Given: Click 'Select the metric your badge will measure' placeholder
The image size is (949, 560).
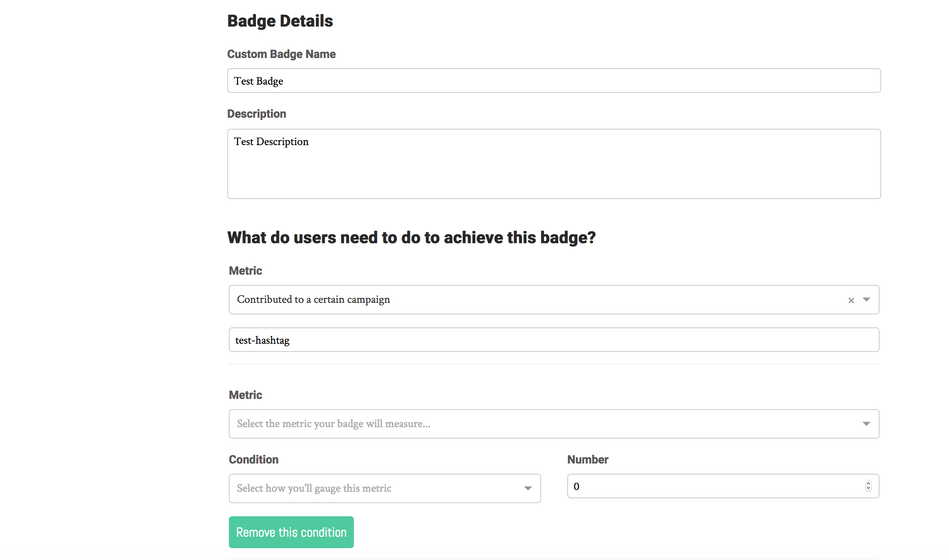Looking at the screenshot, I should 333,424.
